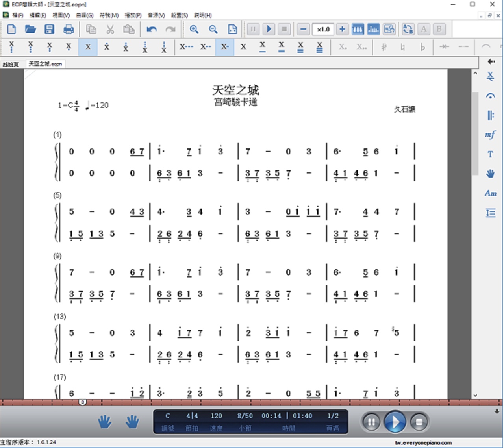
Task: Click large play button in bottom player
Action: [x=395, y=422]
